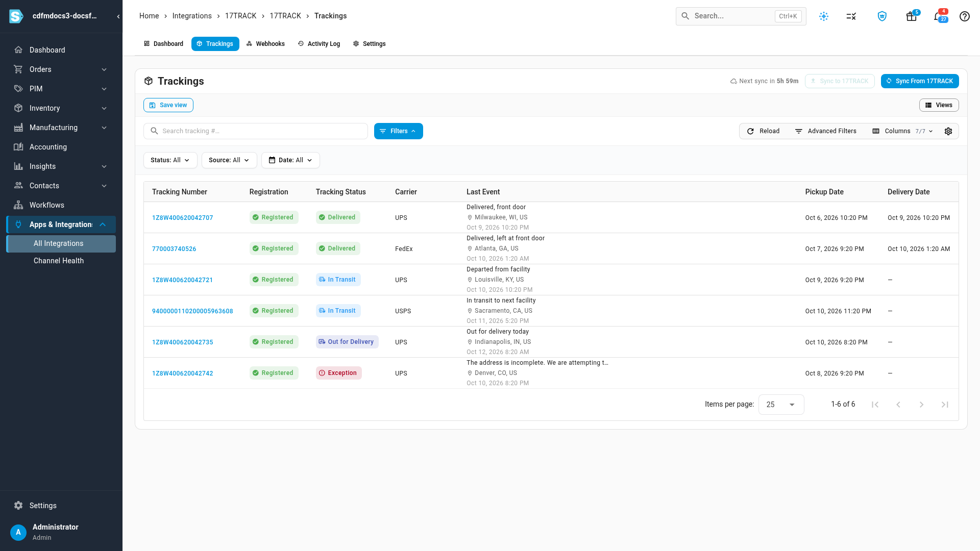Open Accounting in the sidebar
980x551 pixels.
[x=61, y=147]
